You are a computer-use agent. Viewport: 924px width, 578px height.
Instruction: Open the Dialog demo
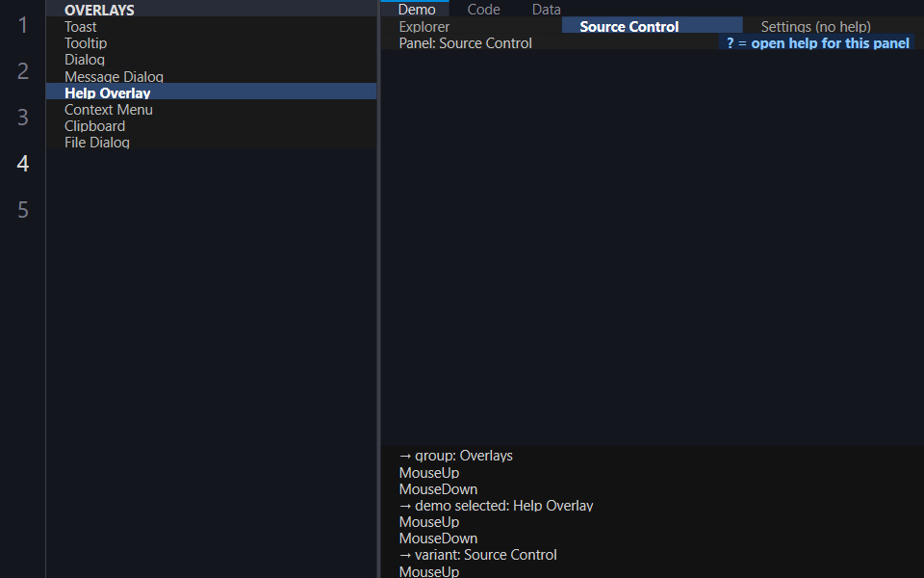[x=211, y=60]
